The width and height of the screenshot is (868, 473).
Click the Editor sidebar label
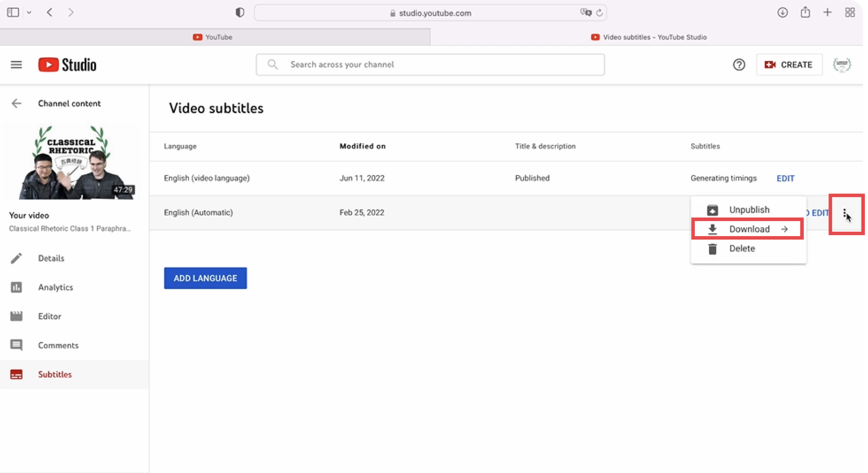(50, 316)
